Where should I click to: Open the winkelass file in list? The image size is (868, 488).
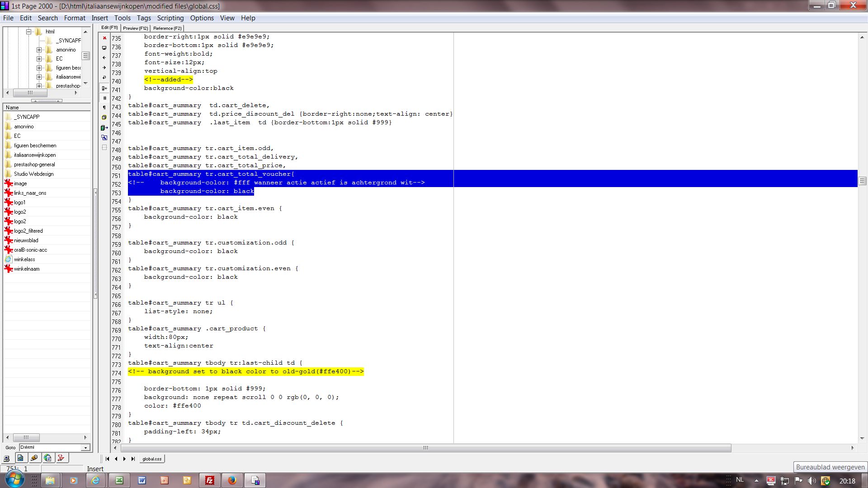[24, 259]
